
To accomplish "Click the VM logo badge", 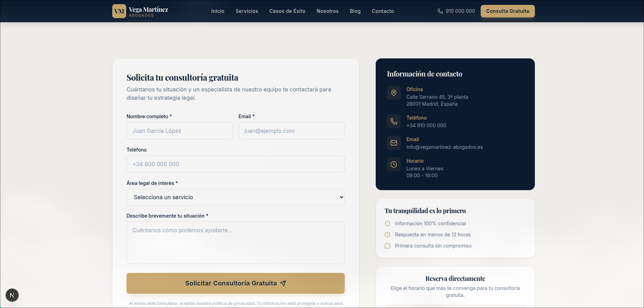I will tap(119, 11).
